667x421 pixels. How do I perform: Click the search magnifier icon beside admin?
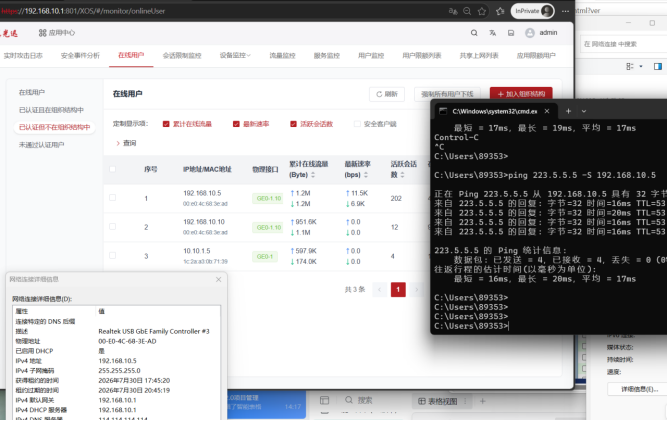click(474, 33)
